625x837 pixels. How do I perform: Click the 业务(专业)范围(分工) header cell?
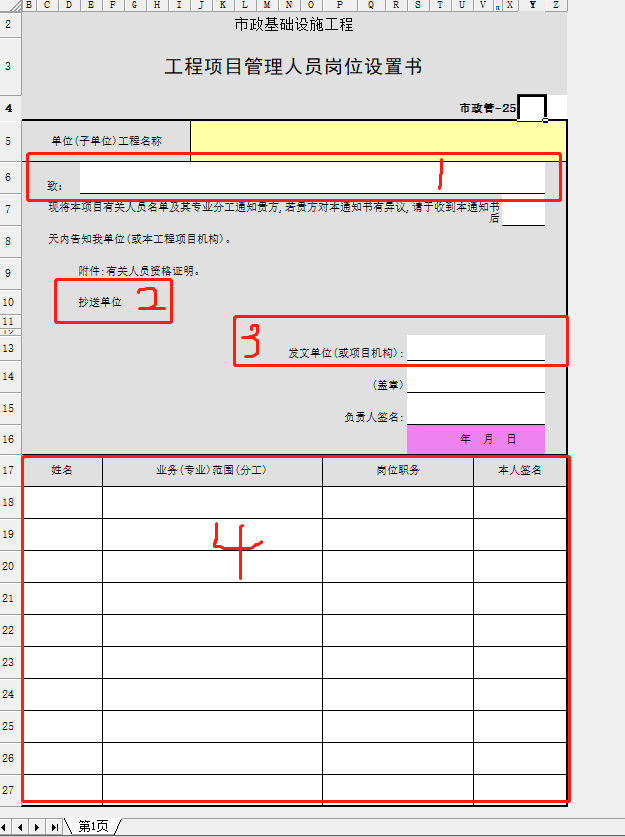click(212, 470)
